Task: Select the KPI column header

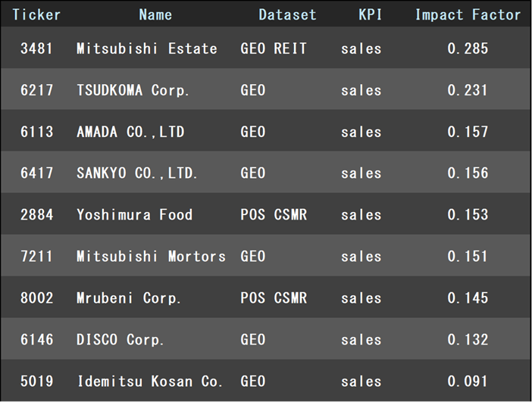Action: pos(370,14)
